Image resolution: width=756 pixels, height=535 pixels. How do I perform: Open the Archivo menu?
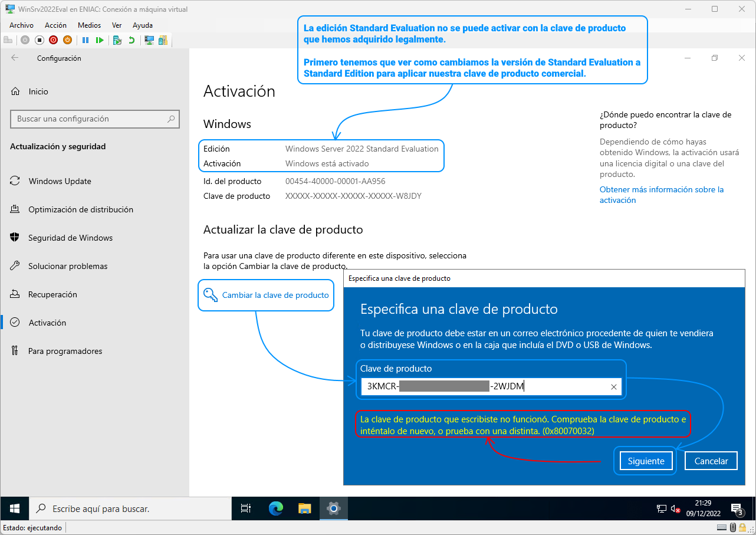(x=21, y=25)
